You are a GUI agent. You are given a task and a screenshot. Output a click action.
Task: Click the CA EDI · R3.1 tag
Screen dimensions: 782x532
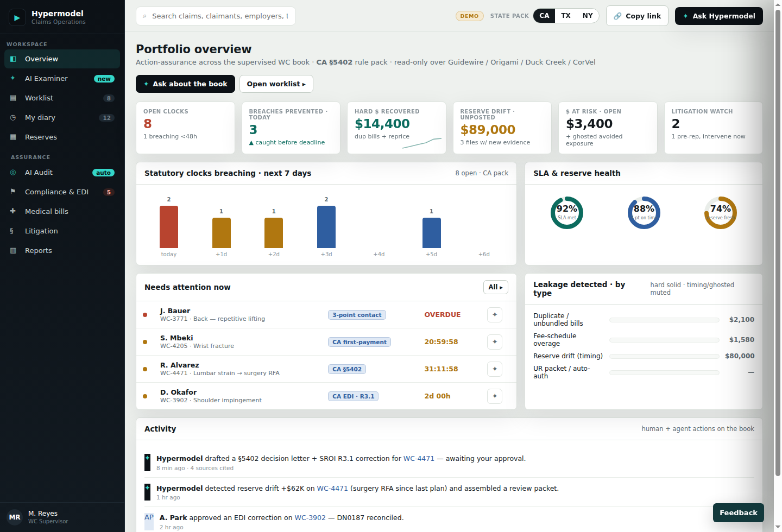tap(354, 396)
